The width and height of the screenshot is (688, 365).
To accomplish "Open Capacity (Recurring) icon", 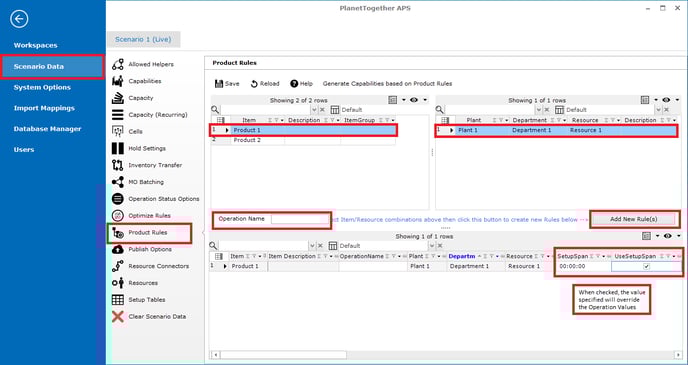I will tap(118, 115).
